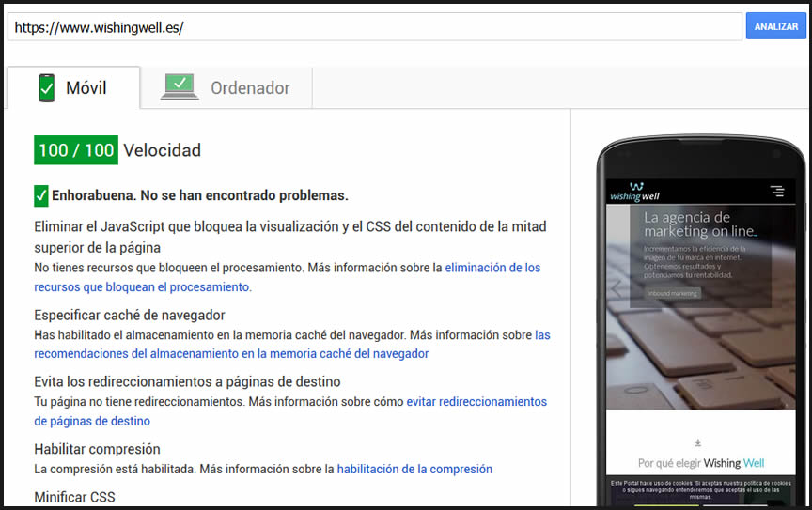Click the Velocidad label
The width and height of the screenshot is (812, 510).
tap(162, 150)
